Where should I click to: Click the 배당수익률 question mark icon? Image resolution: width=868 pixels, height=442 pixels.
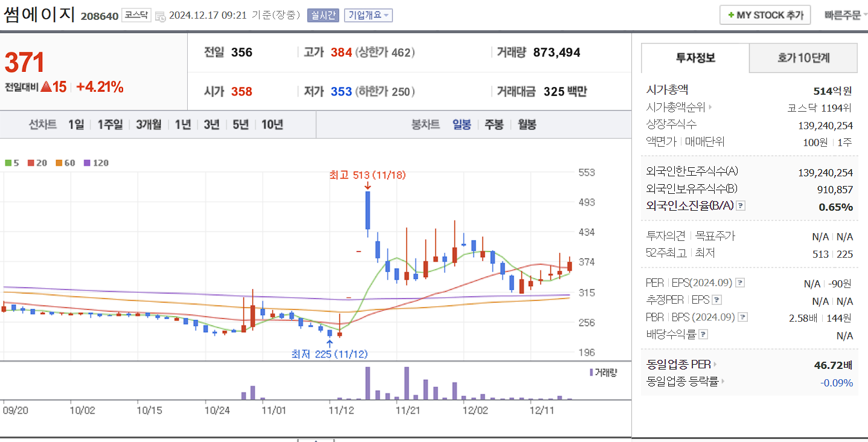pyautogui.click(x=703, y=334)
